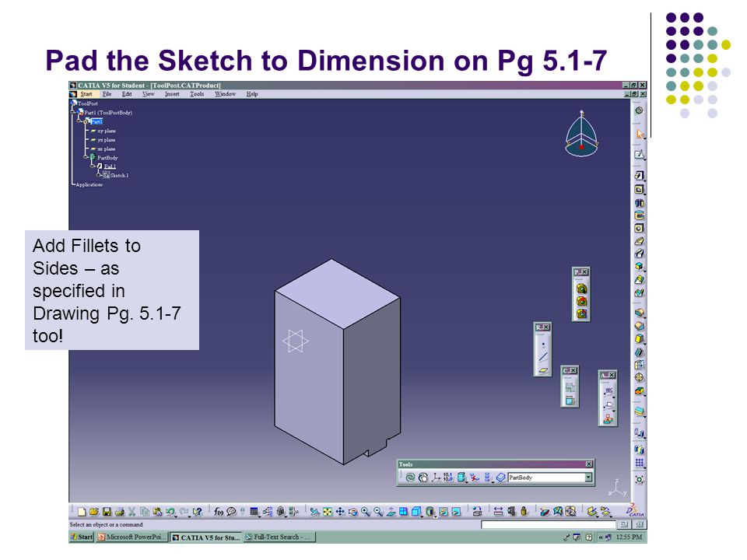Viewport: 747px width, 560px height.
Task: Click the Rotate view icon
Action: pos(352,512)
